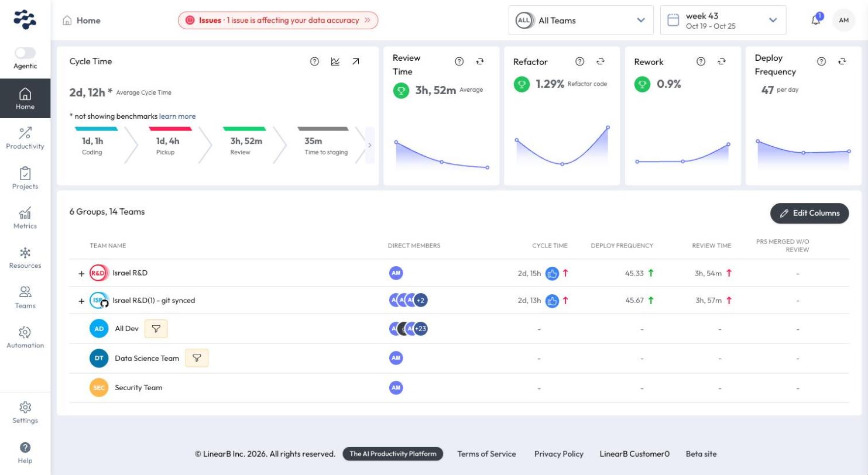Viewport: 868px width, 475px height.
Task: Toggle the Agentic switch
Action: pos(25,53)
